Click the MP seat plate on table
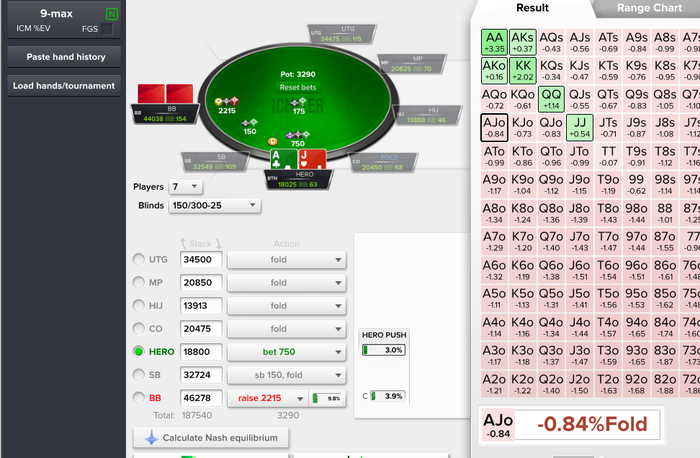Viewport: 700px width, 458px height. click(x=412, y=64)
